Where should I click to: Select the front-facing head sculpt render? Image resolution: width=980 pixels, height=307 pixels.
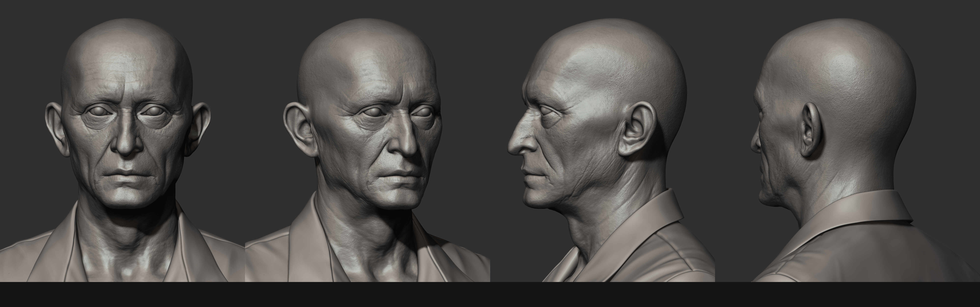point(122,141)
